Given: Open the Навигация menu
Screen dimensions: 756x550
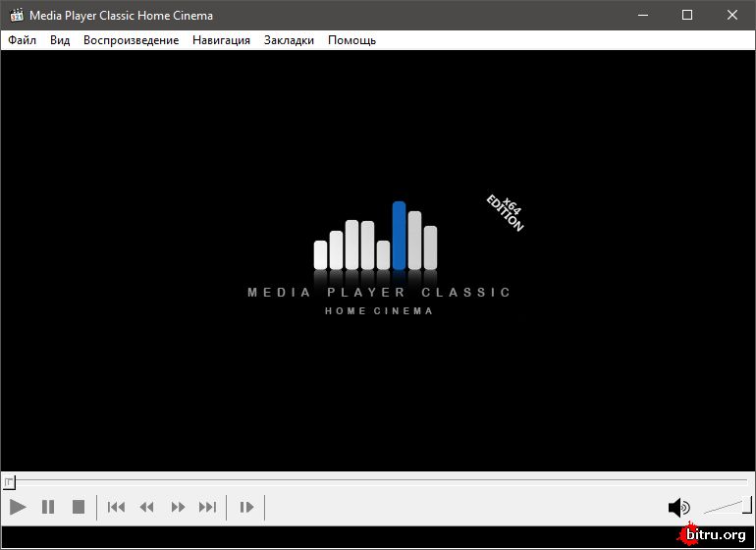Looking at the screenshot, I should click(x=221, y=40).
